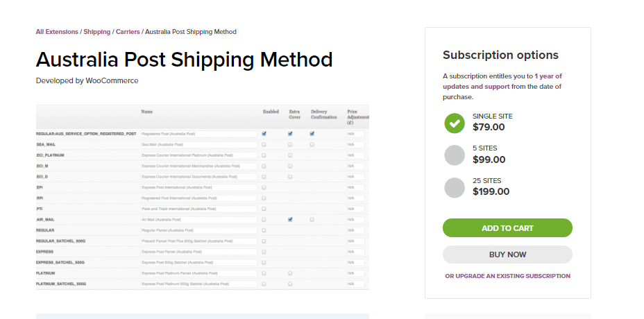Toggle Extra Cover checkbox for Air Mail row
This screenshot has height=319, width=644.
pyautogui.click(x=290, y=220)
